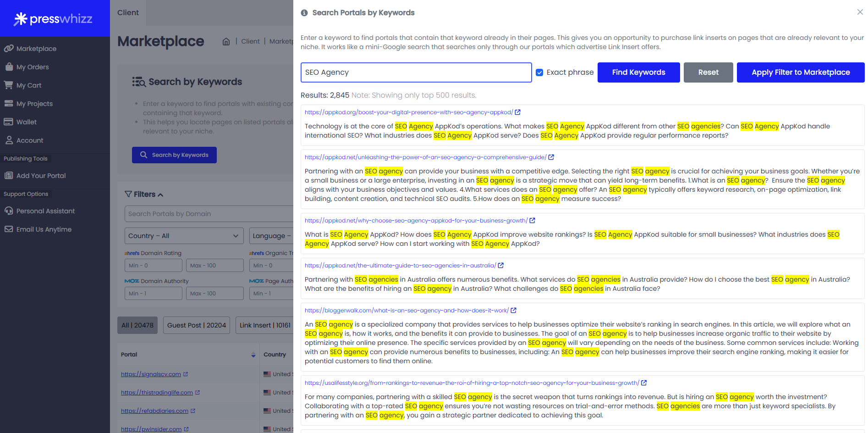
Task: Click Domain Rating Max field
Action: coord(214,265)
